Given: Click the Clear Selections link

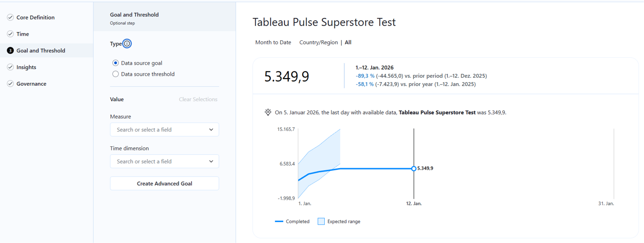Looking at the screenshot, I should pyautogui.click(x=198, y=99).
